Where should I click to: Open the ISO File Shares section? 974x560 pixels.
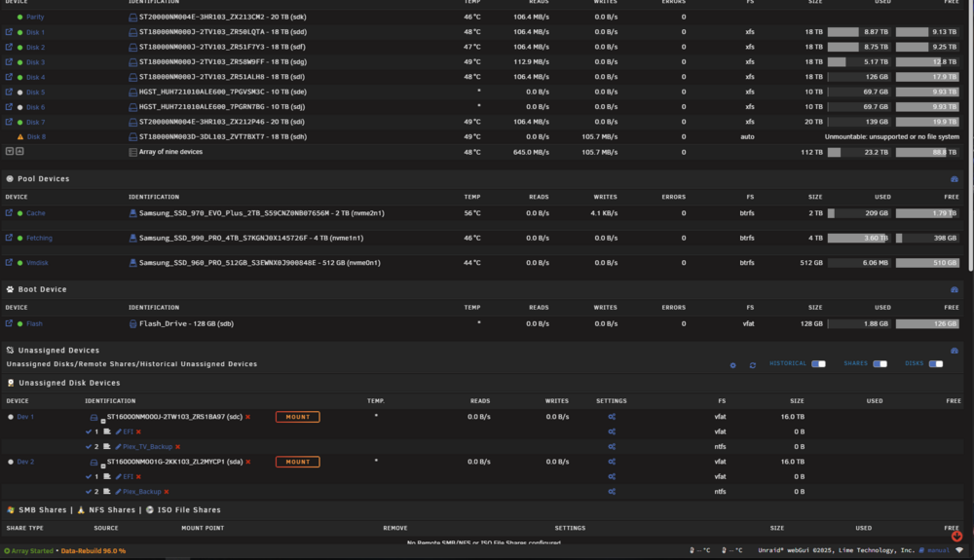[189, 509]
